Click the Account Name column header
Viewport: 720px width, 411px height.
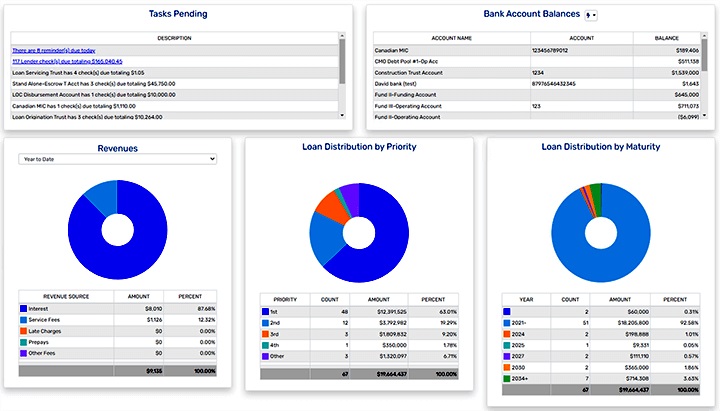(x=451, y=38)
